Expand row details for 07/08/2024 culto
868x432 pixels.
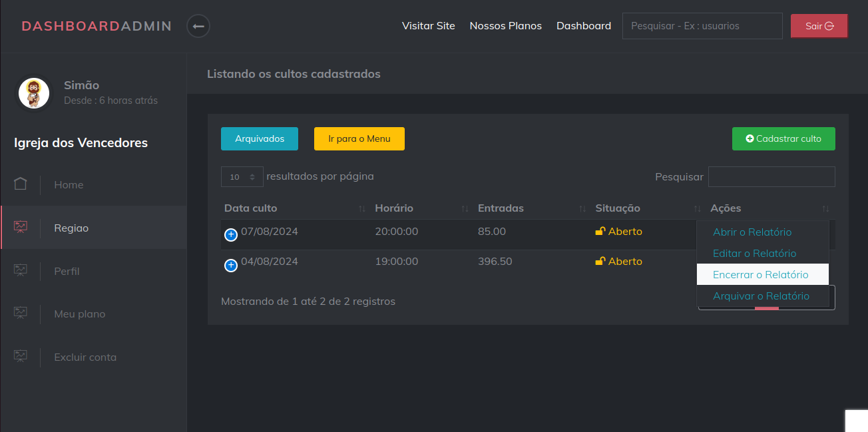coord(231,234)
